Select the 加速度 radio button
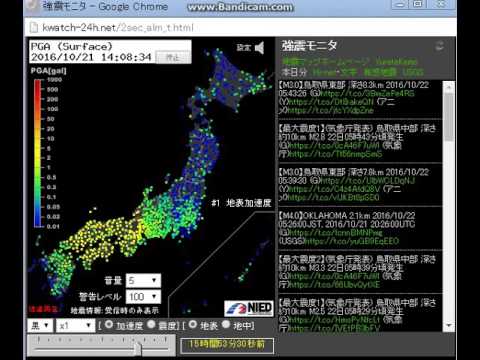480x360 pixels. [109, 324]
